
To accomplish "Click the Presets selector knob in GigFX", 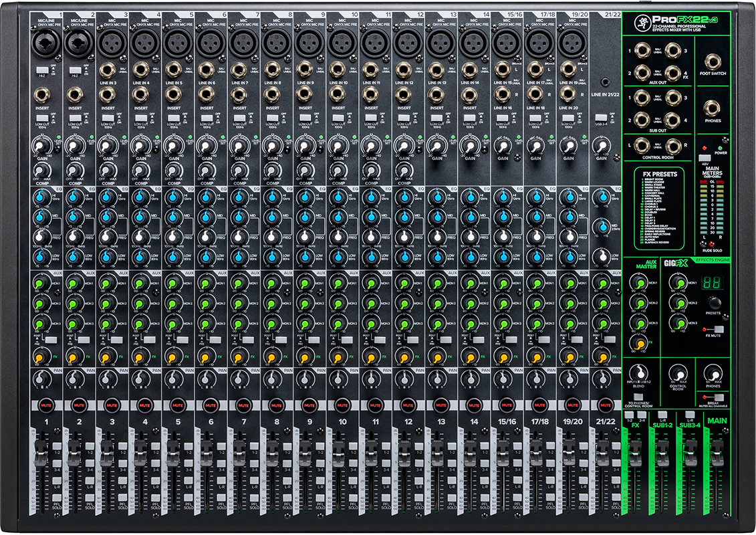I will (713, 302).
